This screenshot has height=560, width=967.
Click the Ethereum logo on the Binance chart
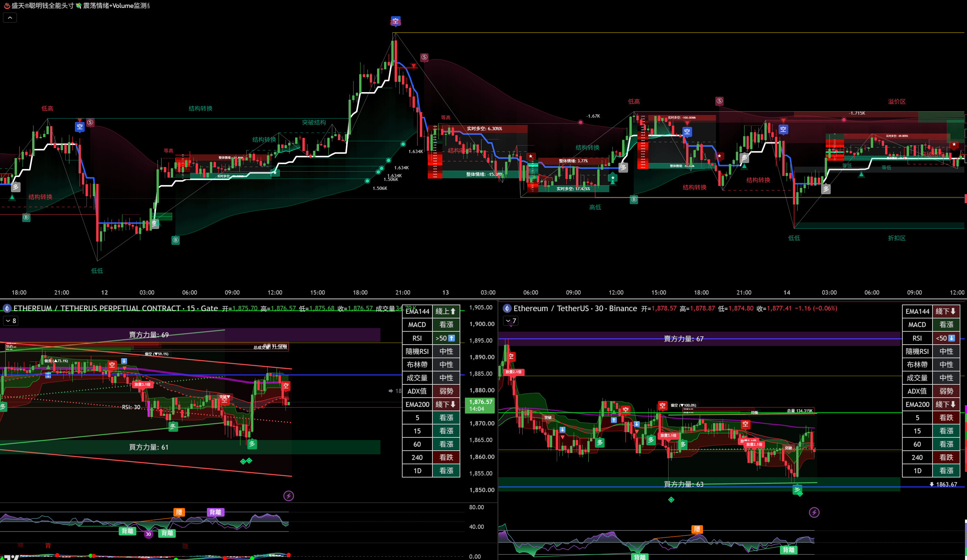coord(507,308)
